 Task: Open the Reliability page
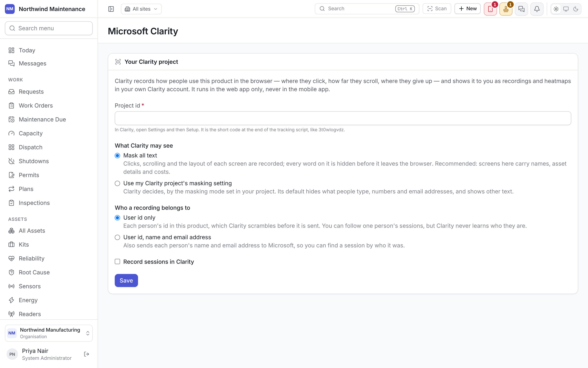click(x=49, y=258)
